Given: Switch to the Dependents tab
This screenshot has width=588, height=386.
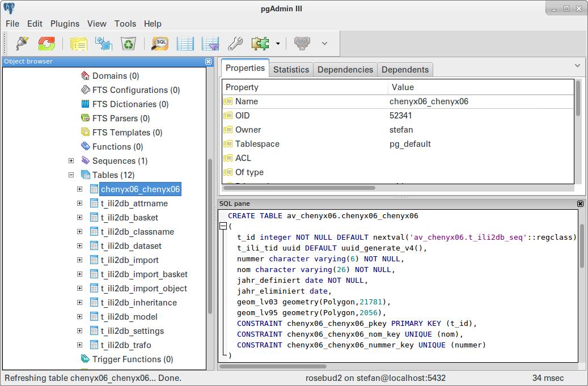Looking at the screenshot, I should pyautogui.click(x=405, y=70).
